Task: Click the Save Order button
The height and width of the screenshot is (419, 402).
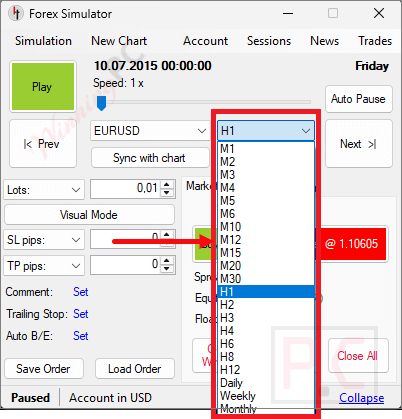Action: click(x=44, y=369)
